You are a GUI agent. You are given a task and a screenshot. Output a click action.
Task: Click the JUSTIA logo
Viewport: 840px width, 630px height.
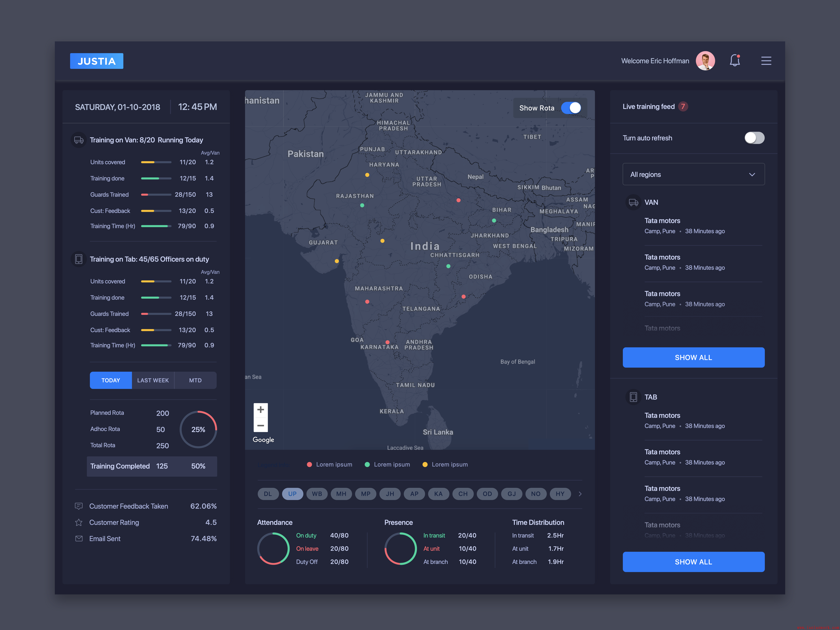click(x=97, y=61)
